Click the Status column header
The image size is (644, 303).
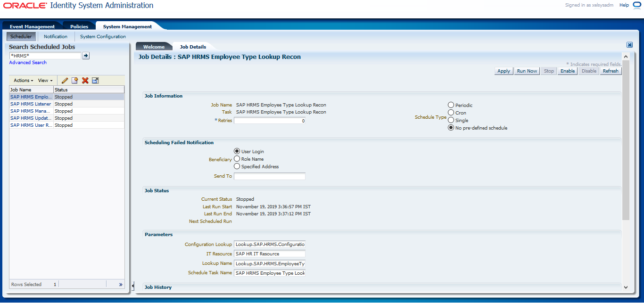(x=89, y=90)
